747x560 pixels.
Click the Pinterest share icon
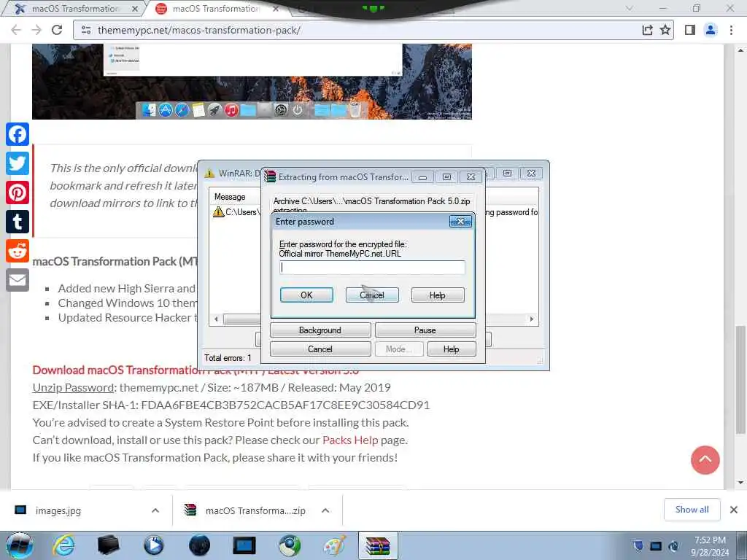[x=18, y=192]
